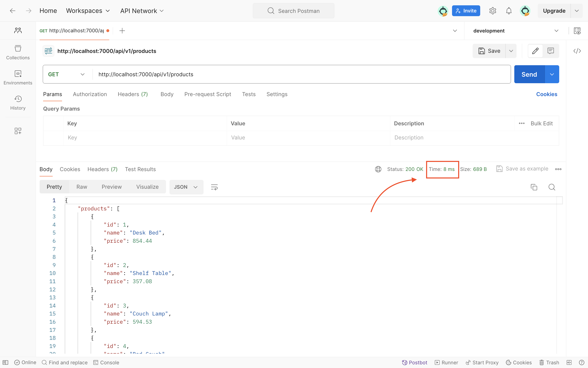Switch to the Authorization tab
This screenshot has width=588, height=368.
90,94
